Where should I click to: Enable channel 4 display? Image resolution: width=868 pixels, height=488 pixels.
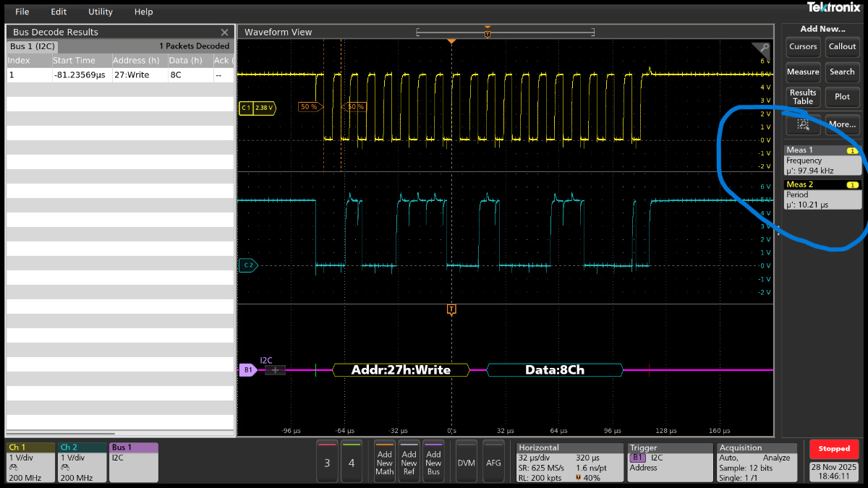coord(352,462)
